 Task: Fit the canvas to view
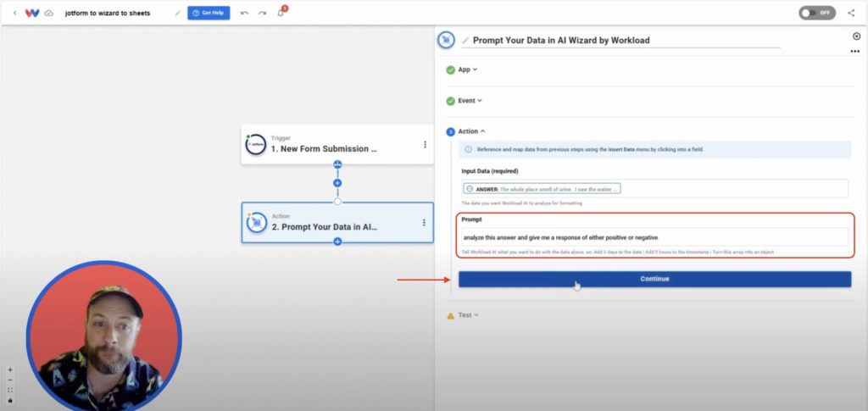click(10, 390)
